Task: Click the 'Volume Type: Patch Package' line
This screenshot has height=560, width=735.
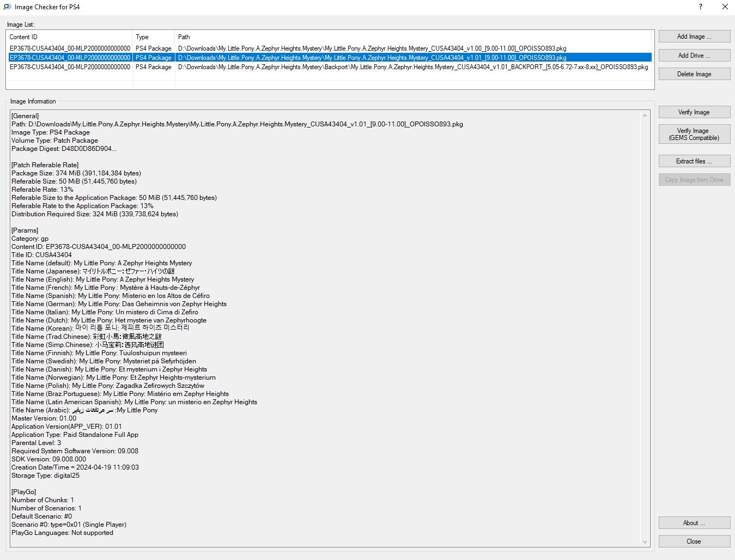Action: pos(54,141)
